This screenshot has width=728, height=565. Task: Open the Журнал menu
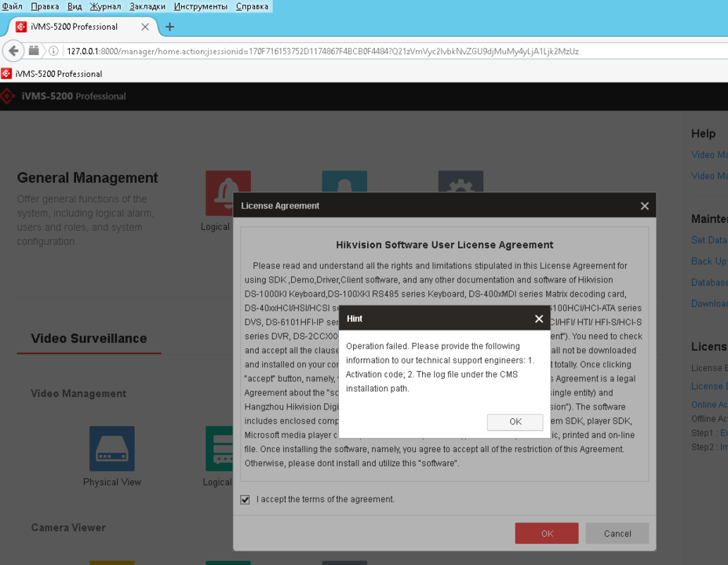point(105,6)
